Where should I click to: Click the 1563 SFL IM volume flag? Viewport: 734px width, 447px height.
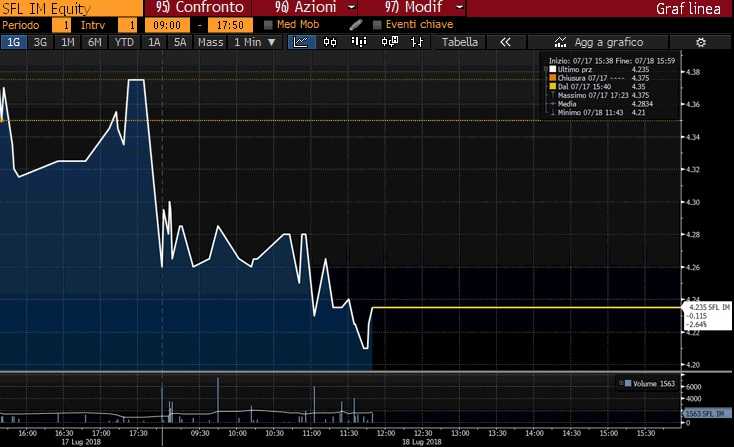(706, 413)
